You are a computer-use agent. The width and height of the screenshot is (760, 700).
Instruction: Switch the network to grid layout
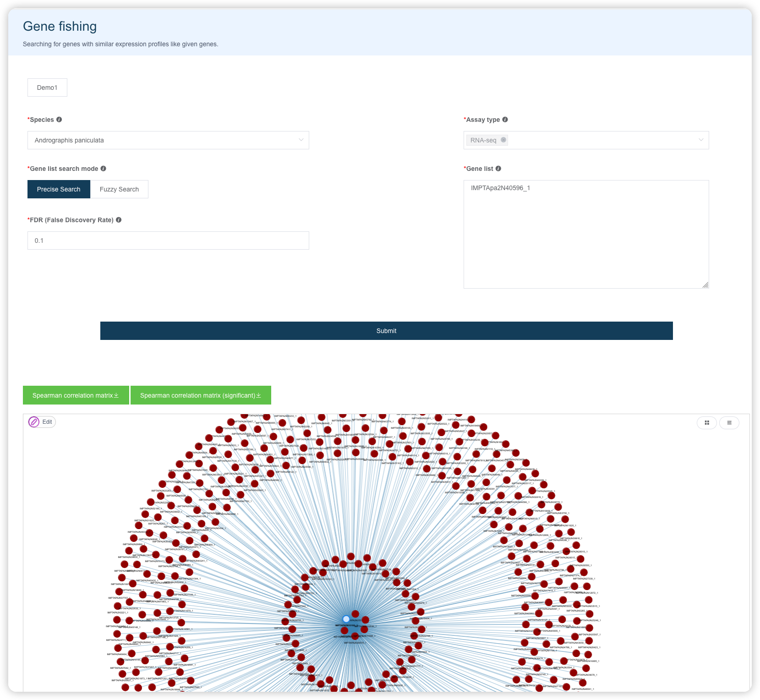pos(707,423)
